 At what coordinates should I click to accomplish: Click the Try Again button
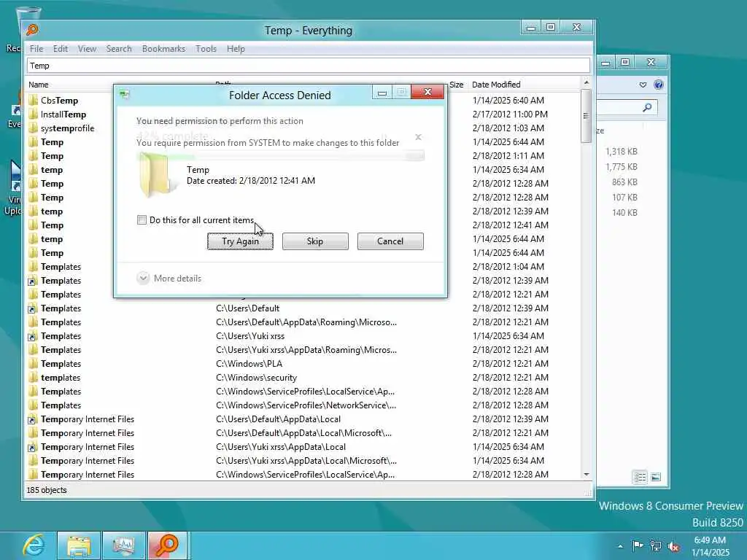click(240, 241)
